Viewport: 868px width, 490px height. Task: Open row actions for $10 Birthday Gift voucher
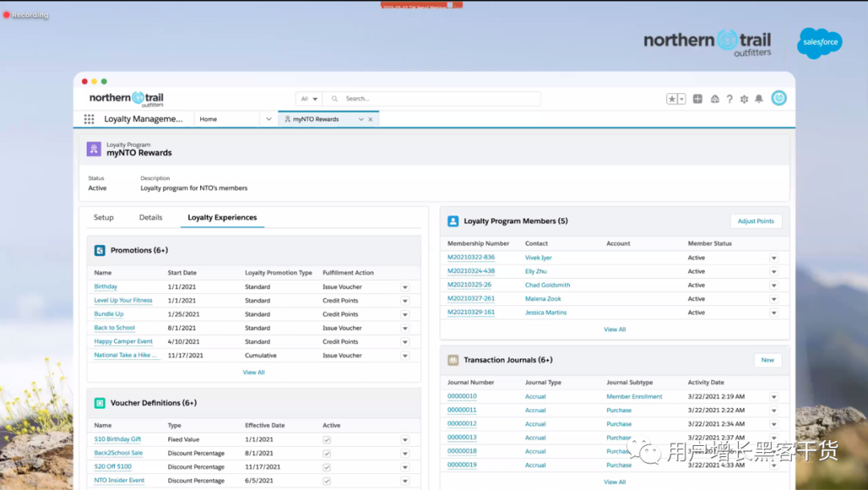pyautogui.click(x=405, y=439)
